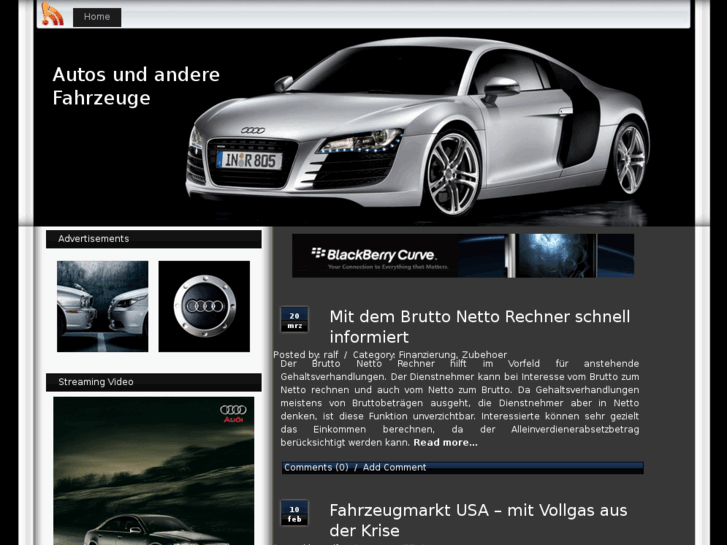This screenshot has width=727, height=545.
Task: Play the Audi streaming video
Action: coord(153,471)
